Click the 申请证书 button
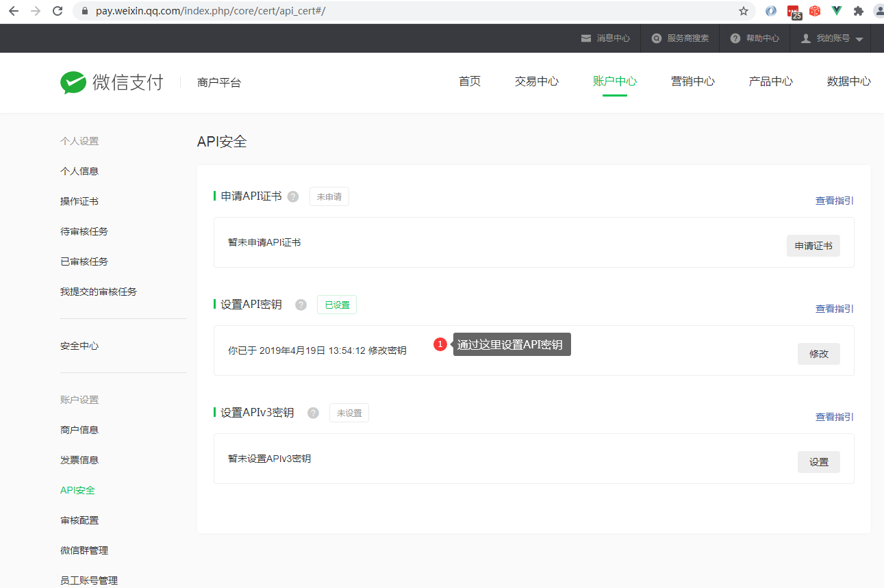This screenshot has width=884, height=588. coord(813,246)
